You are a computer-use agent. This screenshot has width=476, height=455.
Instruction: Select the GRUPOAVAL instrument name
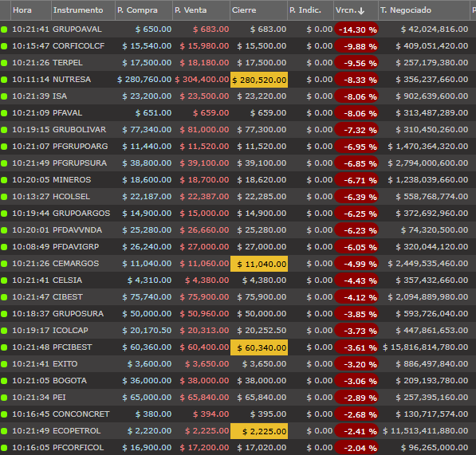pyautogui.click(x=77, y=29)
